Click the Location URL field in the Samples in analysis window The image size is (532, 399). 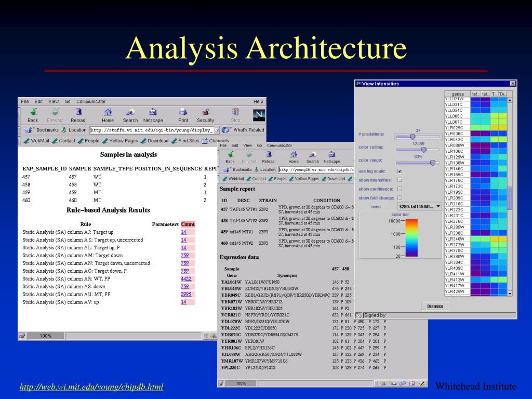coord(151,130)
